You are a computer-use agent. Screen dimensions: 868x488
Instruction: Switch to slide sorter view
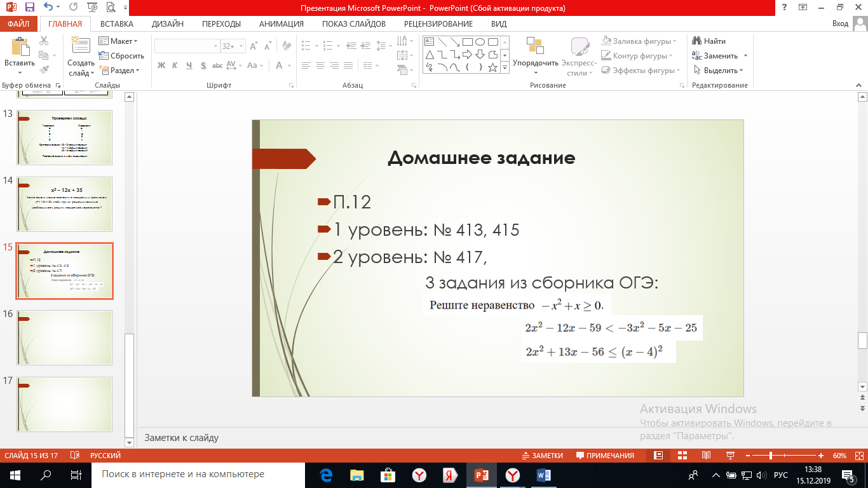coord(682,456)
